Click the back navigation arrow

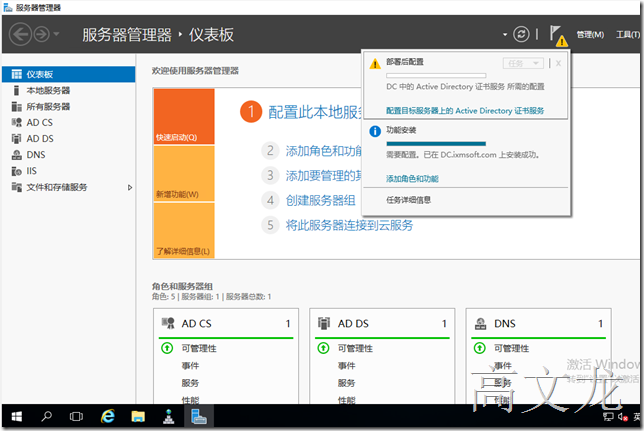tap(20, 34)
